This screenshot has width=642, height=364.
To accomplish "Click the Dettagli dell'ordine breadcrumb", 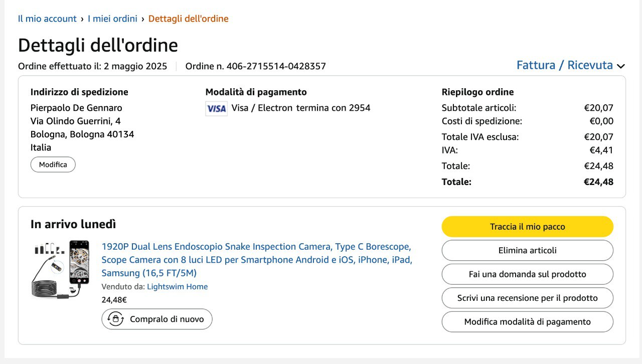I will coord(188,19).
